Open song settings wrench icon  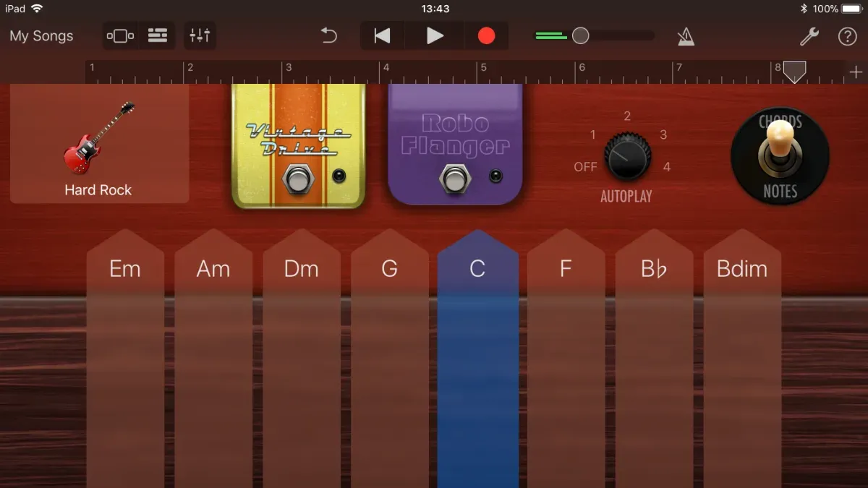(809, 36)
